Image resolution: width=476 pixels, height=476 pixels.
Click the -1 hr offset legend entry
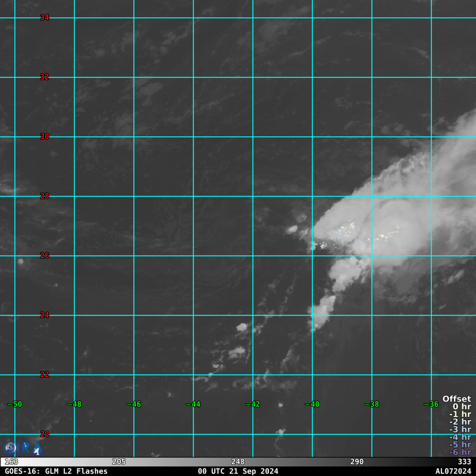[460, 415]
